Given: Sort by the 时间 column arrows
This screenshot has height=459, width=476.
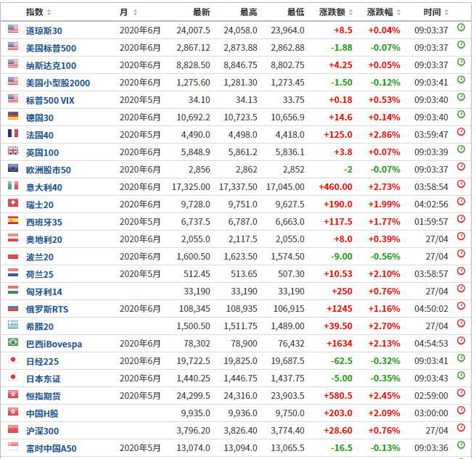Looking at the screenshot, I should tap(446, 12).
